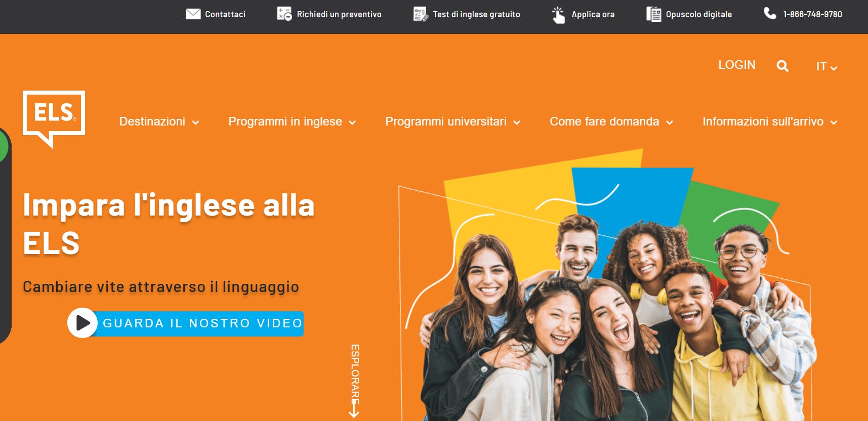Click the envelope icon beside Contattaci

(193, 14)
